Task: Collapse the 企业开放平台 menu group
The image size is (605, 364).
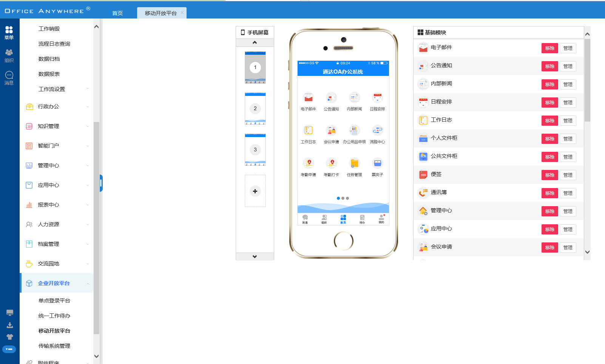Action: tap(57, 283)
